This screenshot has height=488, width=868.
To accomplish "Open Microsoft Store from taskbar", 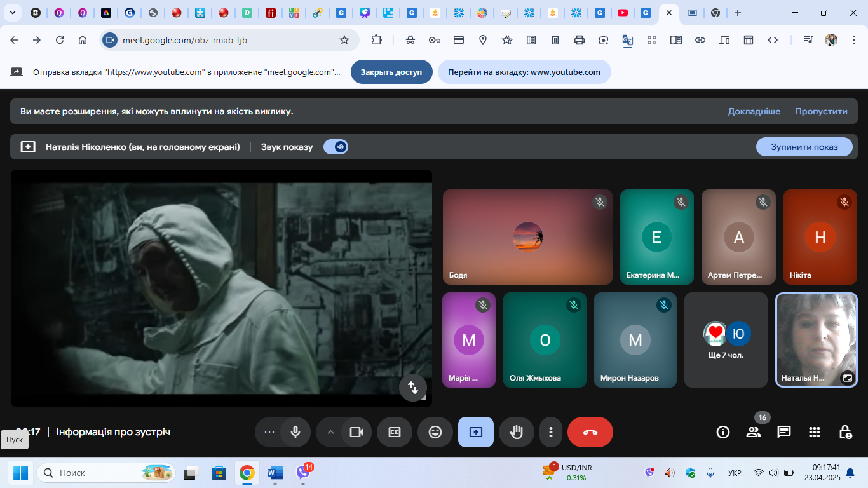I will coord(219,473).
